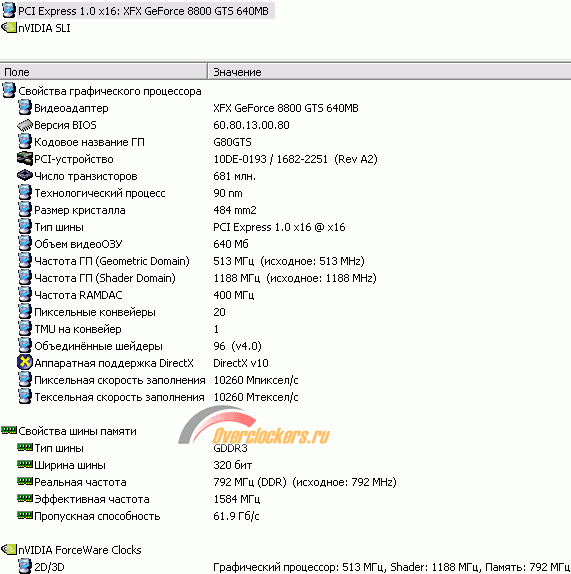Click the card icon next to 'PCI-устройство'
The image size is (571, 574).
[x=25, y=159]
